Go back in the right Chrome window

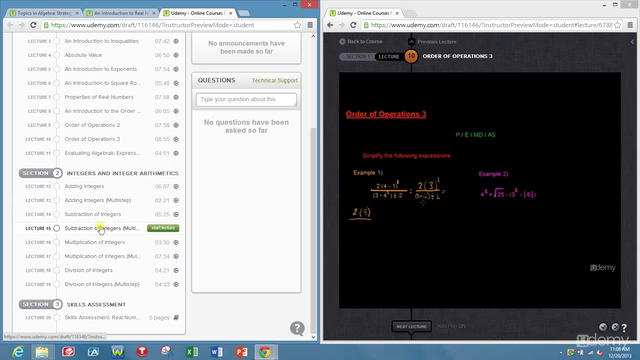330,25
